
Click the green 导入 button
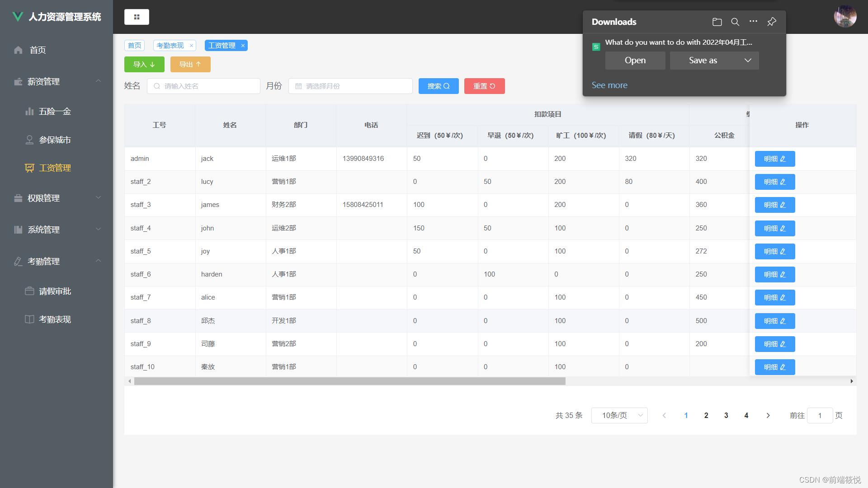coord(144,65)
